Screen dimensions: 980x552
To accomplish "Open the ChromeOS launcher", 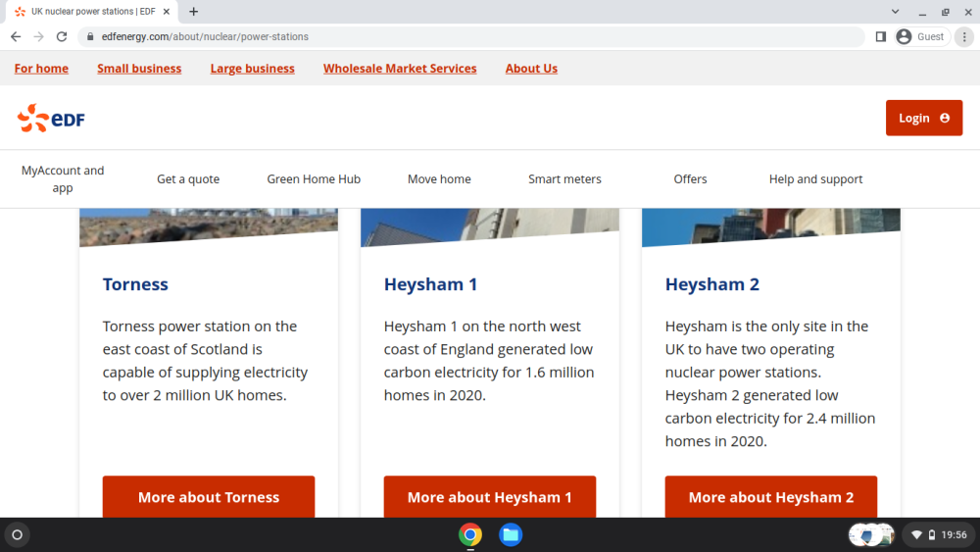I will tap(18, 534).
